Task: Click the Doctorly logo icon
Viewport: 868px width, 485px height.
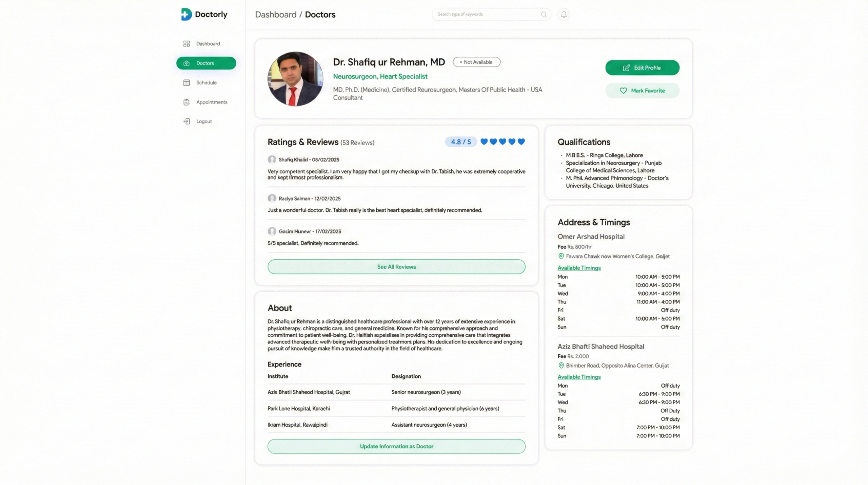Action: (x=186, y=14)
